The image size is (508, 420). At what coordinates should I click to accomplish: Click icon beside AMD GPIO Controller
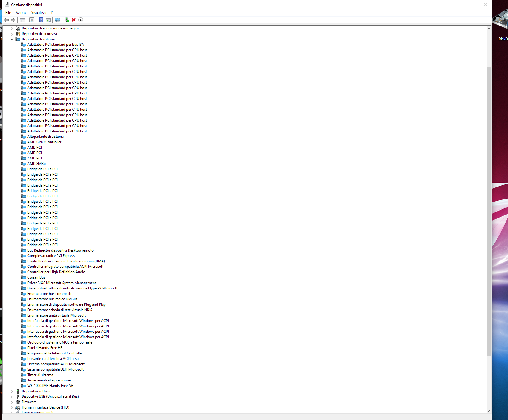click(x=23, y=142)
